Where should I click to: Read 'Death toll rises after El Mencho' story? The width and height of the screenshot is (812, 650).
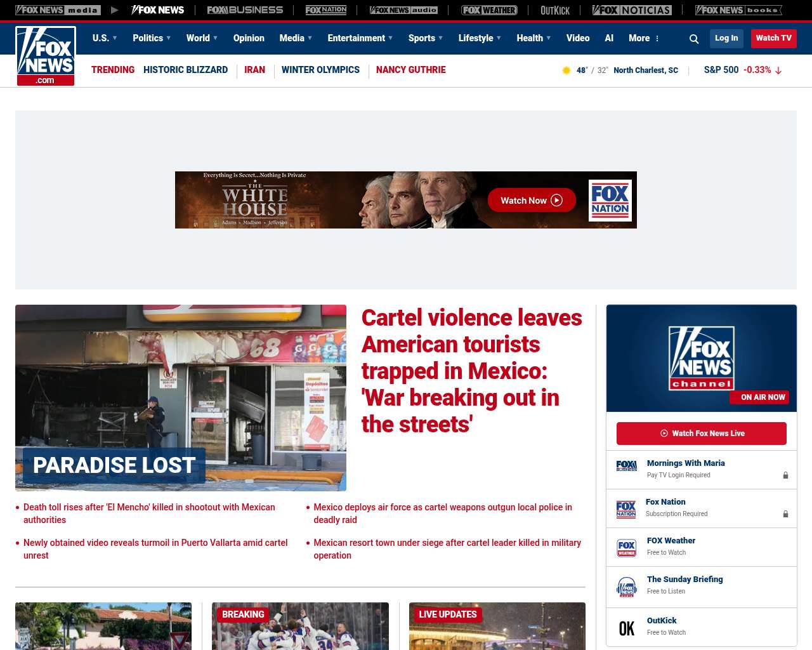click(149, 514)
